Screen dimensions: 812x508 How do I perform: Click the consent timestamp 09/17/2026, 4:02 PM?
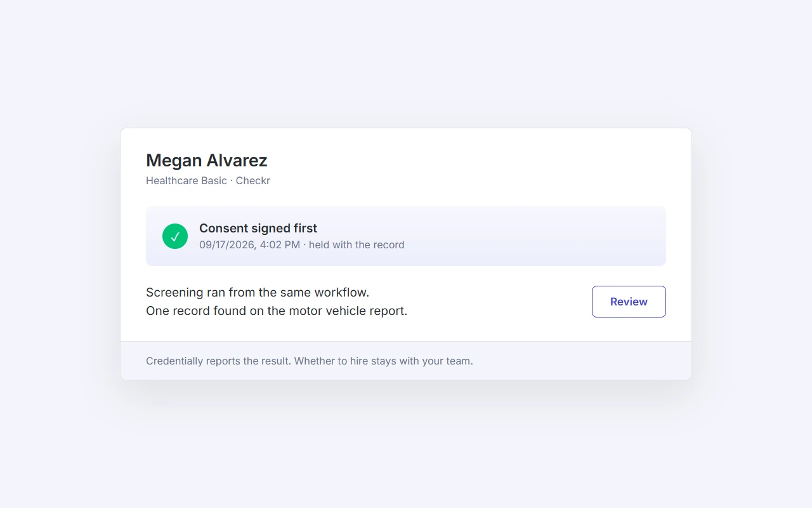click(249, 245)
